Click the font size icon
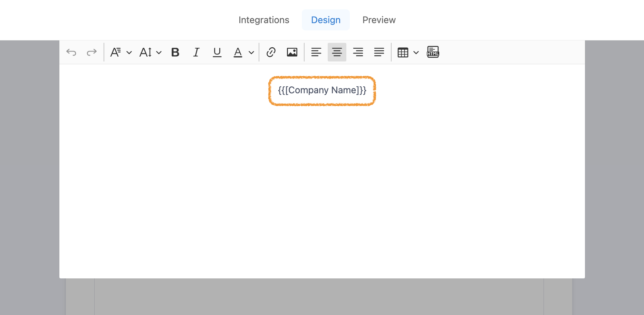 click(145, 52)
